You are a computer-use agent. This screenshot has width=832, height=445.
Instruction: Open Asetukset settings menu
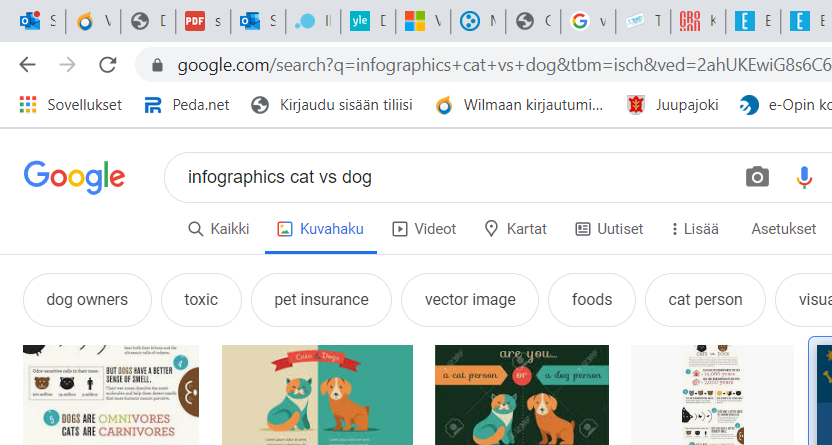pyautogui.click(x=783, y=229)
